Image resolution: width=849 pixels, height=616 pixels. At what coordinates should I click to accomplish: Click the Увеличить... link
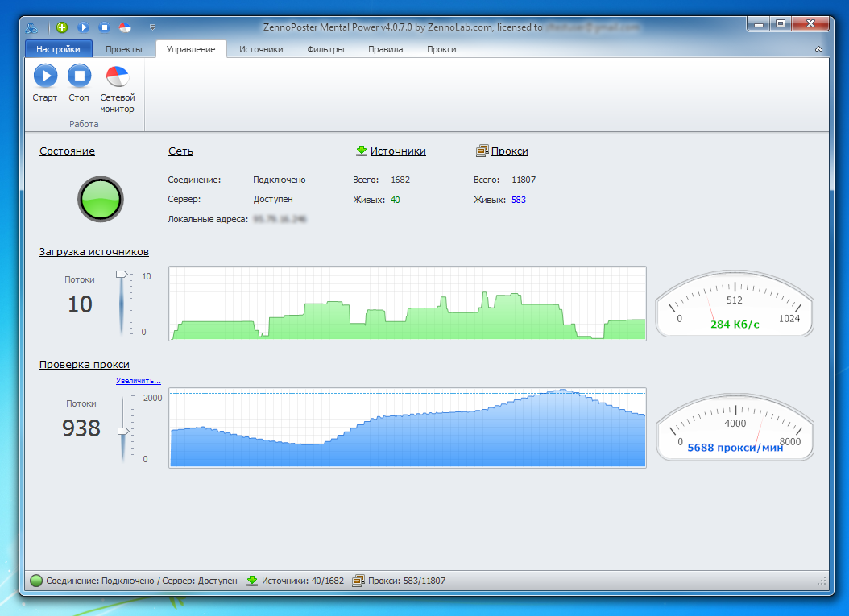coord(138,381)
